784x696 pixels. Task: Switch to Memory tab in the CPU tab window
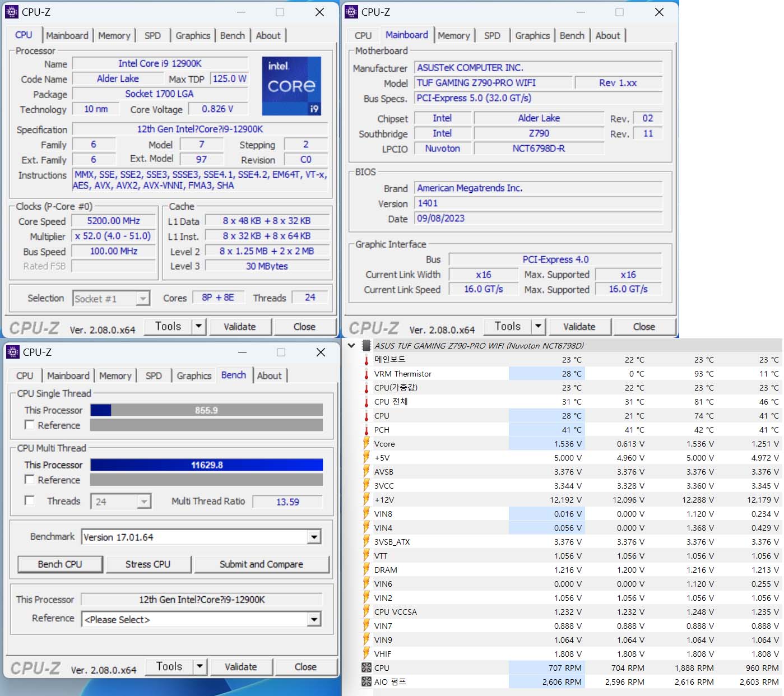coord(114,35)
